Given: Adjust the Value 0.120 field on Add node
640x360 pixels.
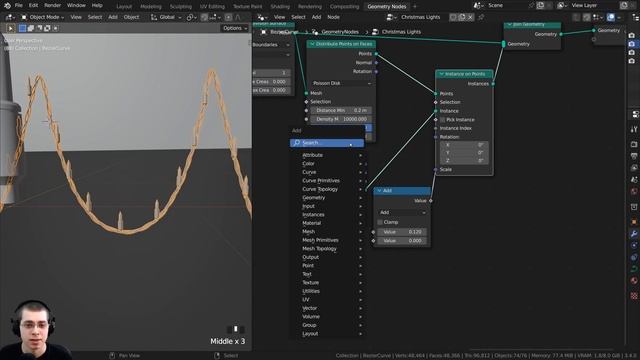Looking at the screenshot, I should (x=402, y=232).
